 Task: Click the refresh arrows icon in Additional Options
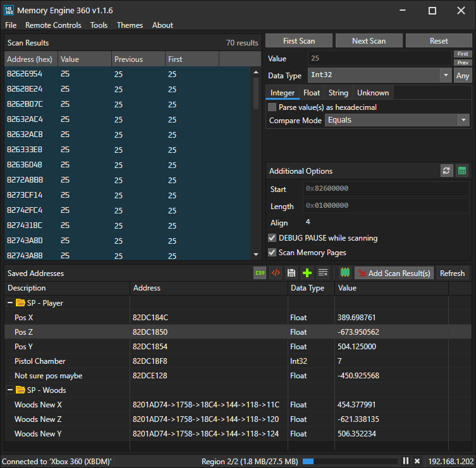(x=446, y=171)
